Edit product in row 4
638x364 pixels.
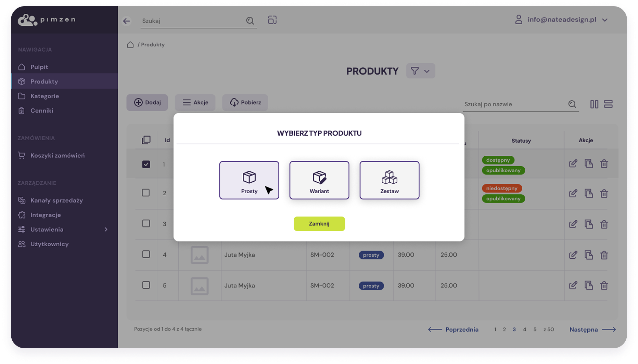(x=573, y=255)
